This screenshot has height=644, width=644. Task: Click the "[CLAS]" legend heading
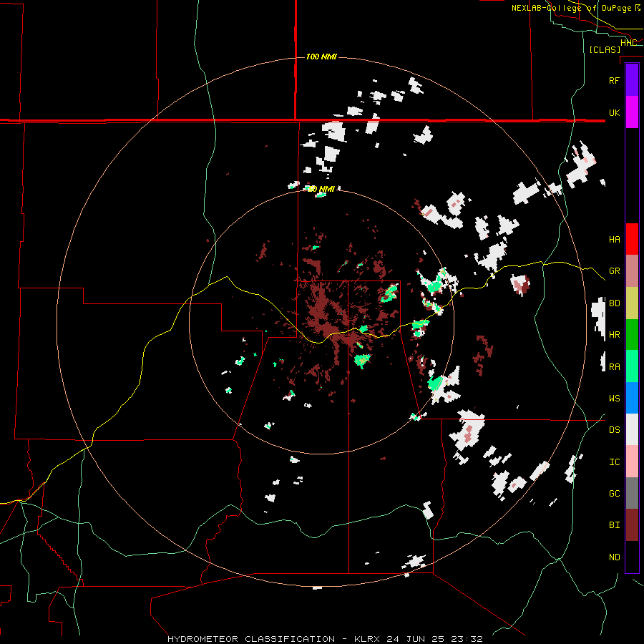(605, 49)
